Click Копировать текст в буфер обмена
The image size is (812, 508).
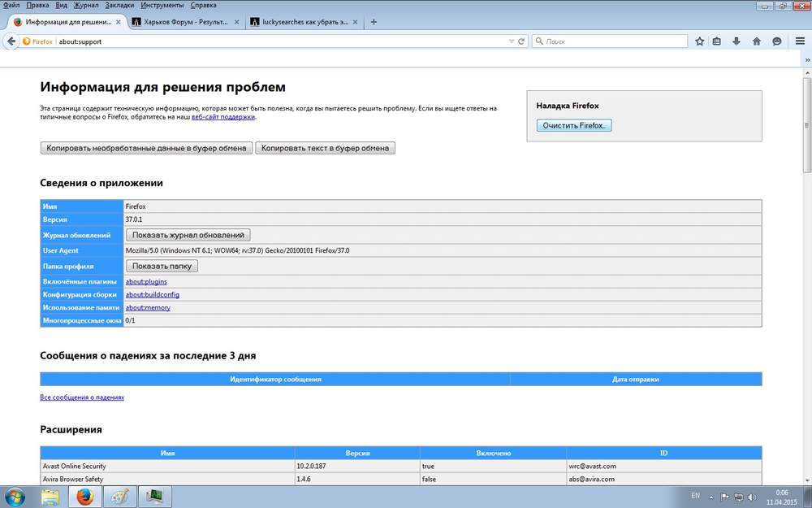coord(326,148)
